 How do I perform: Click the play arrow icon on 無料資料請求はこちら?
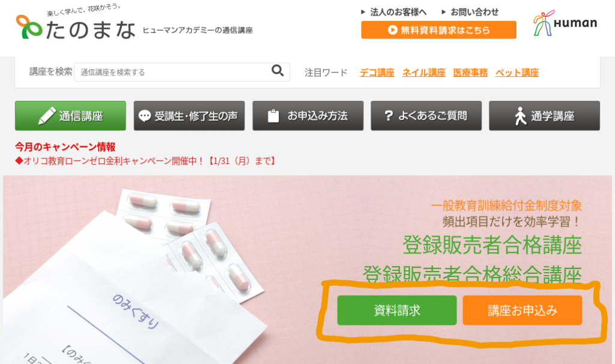(x=393, y=30)
